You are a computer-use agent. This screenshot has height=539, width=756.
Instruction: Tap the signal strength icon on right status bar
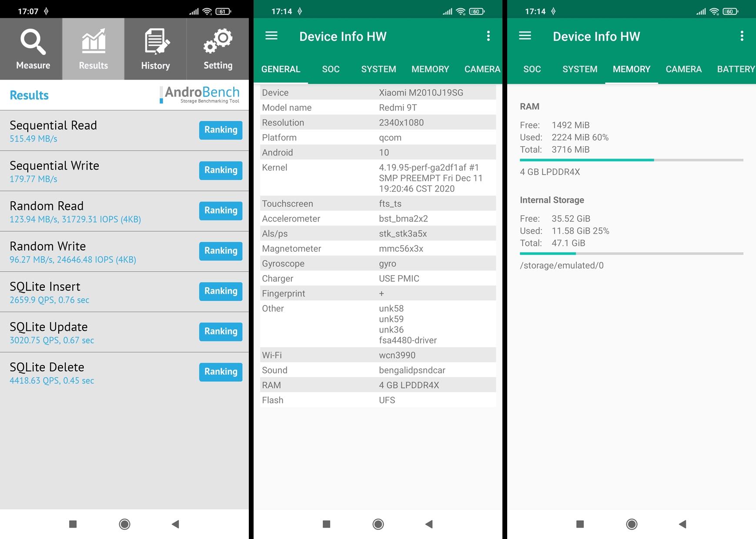pos(701,11)
